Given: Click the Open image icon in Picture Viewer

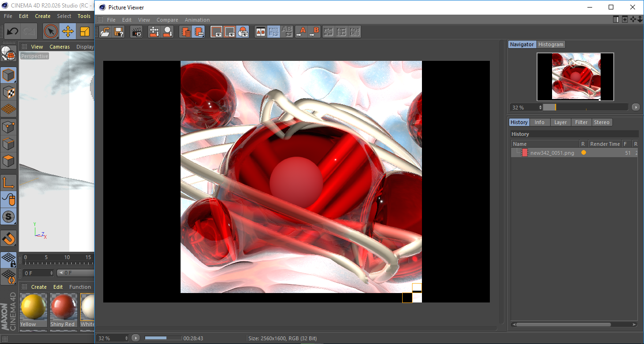Looking at the screenshot, I should [x=105, y=32].
